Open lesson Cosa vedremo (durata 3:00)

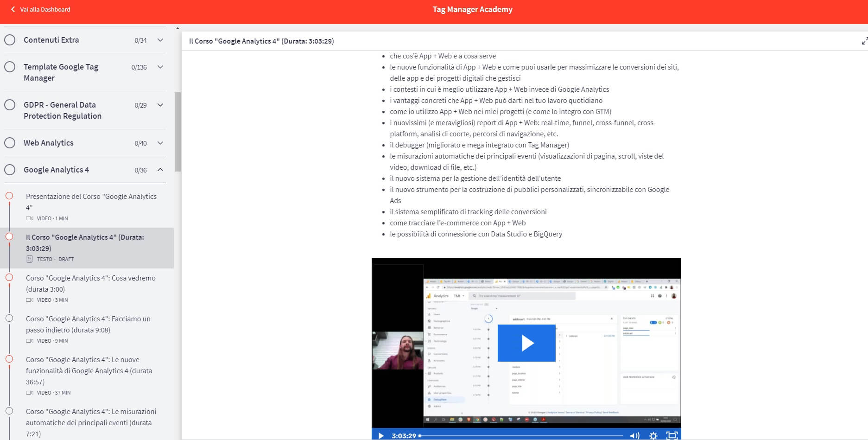pos(91,283)
